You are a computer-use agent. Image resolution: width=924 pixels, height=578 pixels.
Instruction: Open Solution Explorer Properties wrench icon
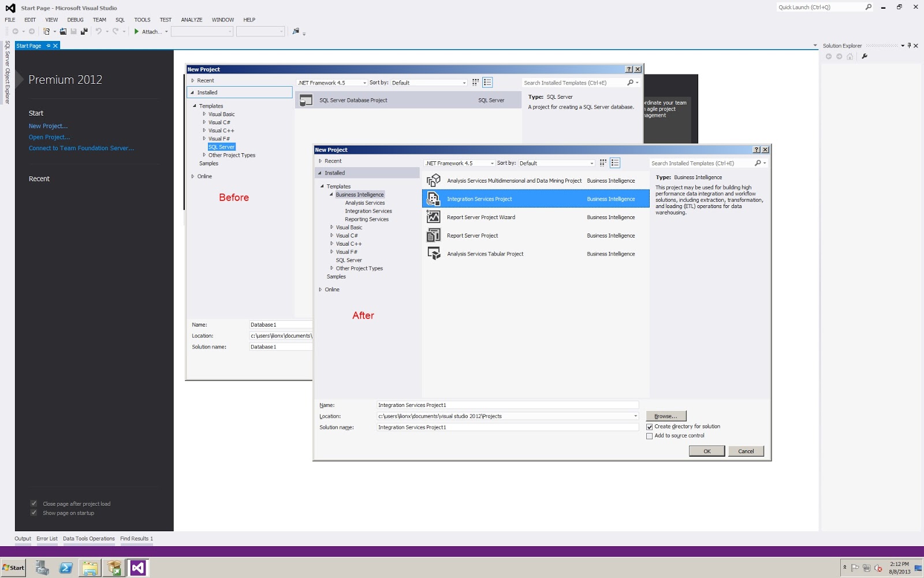(865, 56)
